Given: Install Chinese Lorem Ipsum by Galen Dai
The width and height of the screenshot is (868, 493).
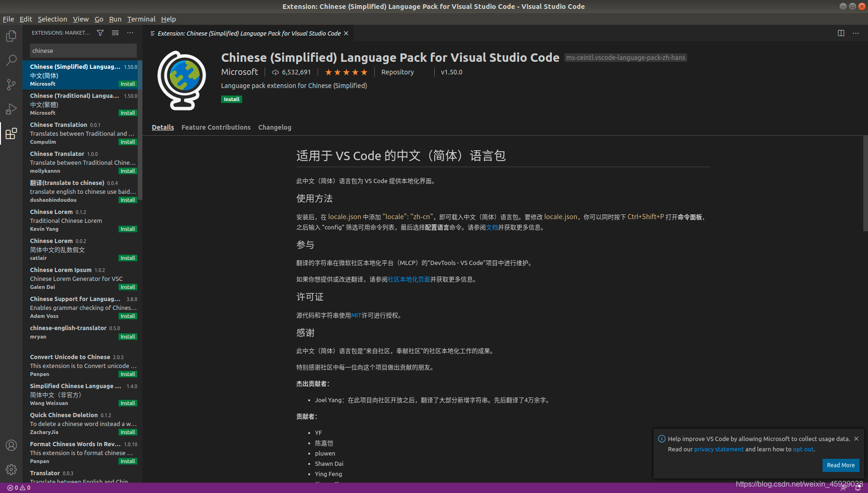Looking at the screenshot, I should click(127, 287).
